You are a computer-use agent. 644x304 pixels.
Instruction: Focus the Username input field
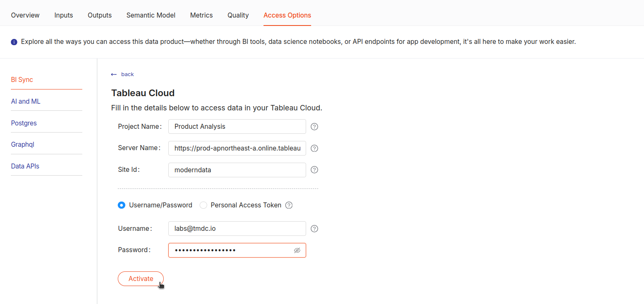tap(237, 228)
